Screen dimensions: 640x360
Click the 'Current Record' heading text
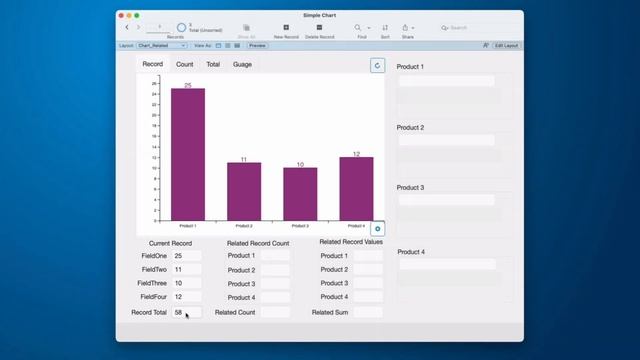(170, 243)
